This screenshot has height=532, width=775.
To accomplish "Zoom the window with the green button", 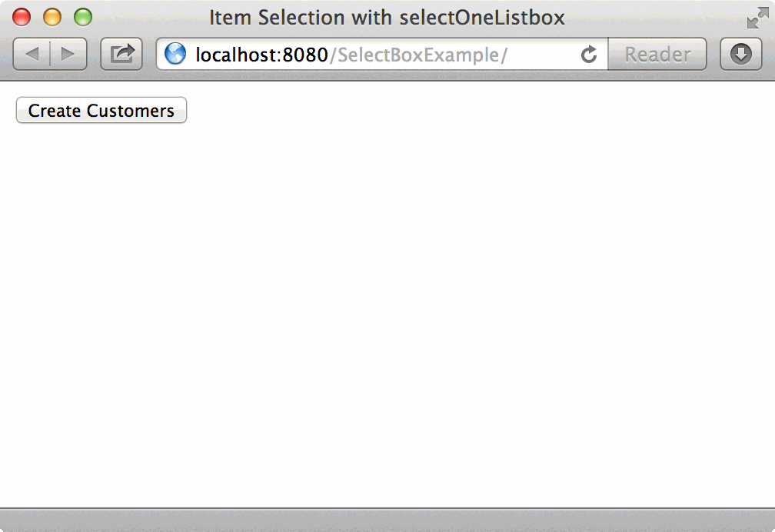I will click(x=82, y=17).
